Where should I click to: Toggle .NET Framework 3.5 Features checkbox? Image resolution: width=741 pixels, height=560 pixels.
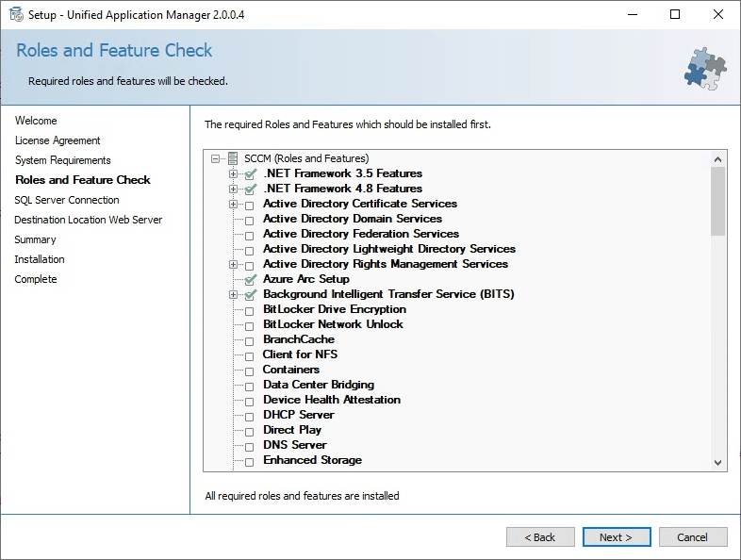pos(250,174)
